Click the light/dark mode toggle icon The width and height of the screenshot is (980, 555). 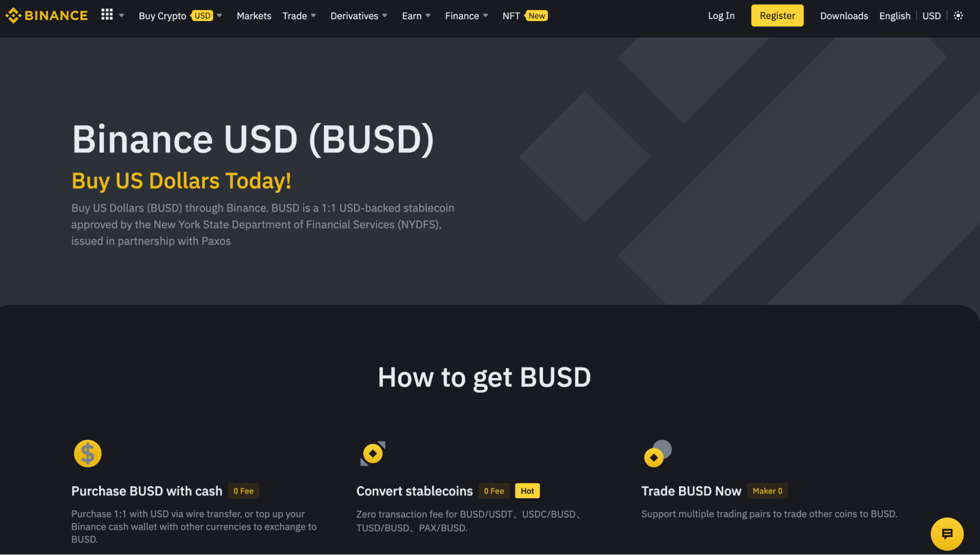[958, 16]
